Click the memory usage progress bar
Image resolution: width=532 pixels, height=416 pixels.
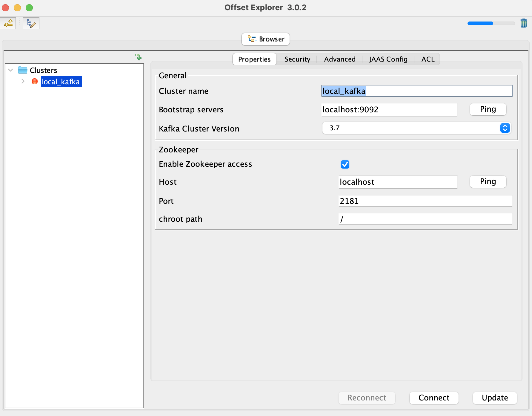point(491,23)
